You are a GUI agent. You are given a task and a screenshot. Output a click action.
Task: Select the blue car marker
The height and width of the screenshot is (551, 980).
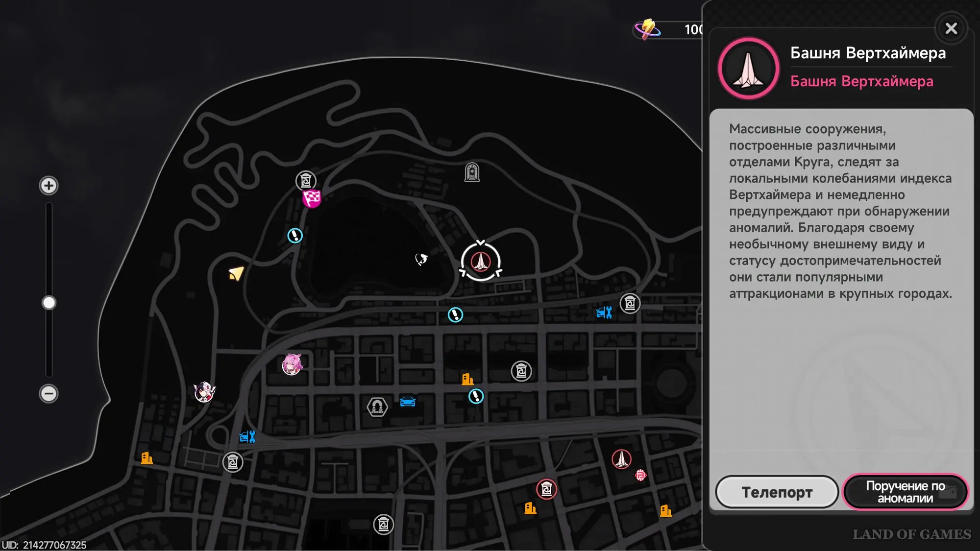408,402
